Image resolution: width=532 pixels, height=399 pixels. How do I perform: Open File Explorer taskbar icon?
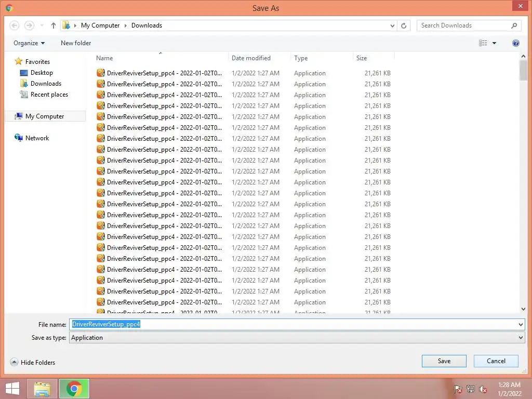coord(42,389)
